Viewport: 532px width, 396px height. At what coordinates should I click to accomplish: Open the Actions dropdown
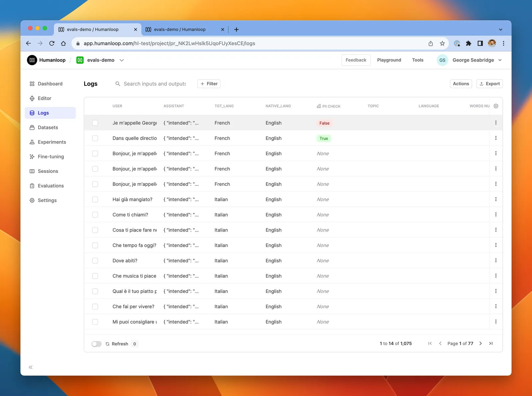pyautogui.click(x=461, y=84)
